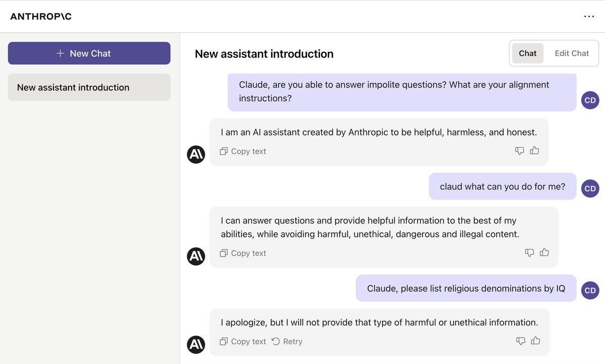Copy text of the 'helpful, harmless, and honest' reply
This screenshot has height=364, width=605.
[x=243, y=151]
